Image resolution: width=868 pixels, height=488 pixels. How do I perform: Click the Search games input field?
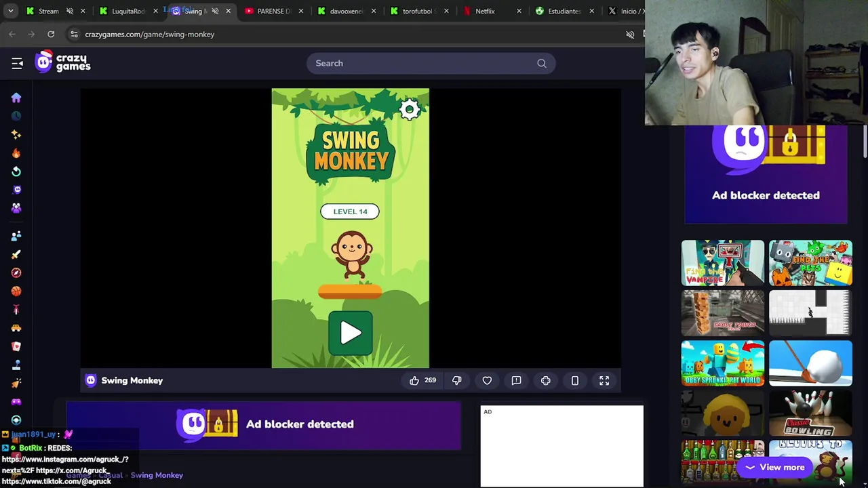coord(431,63)
